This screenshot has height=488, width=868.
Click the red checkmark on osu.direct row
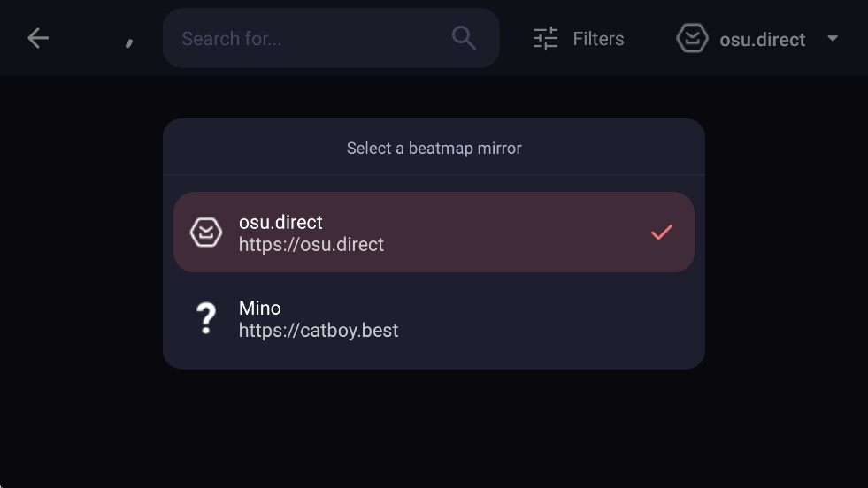coord(662,233)
